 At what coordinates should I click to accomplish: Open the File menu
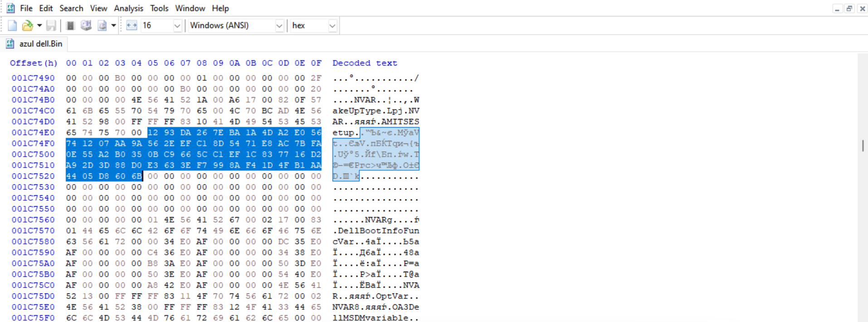(26, 8)
